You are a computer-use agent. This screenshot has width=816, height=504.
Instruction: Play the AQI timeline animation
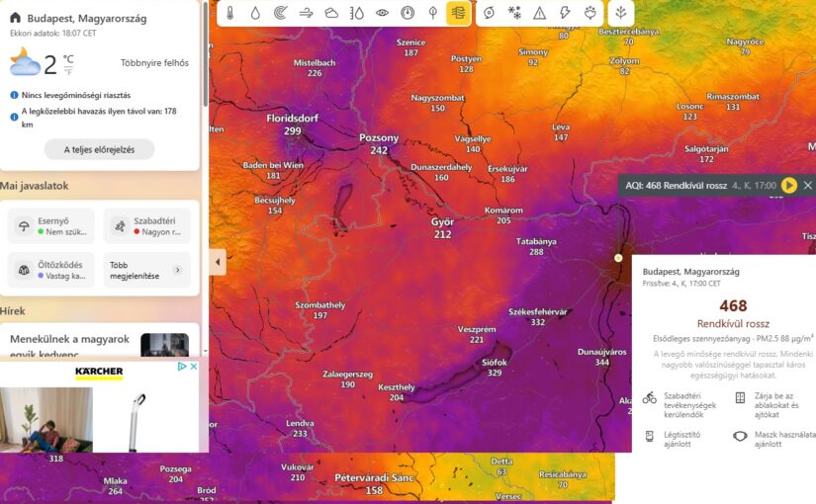pyautogui.click(x=788, y=185)
